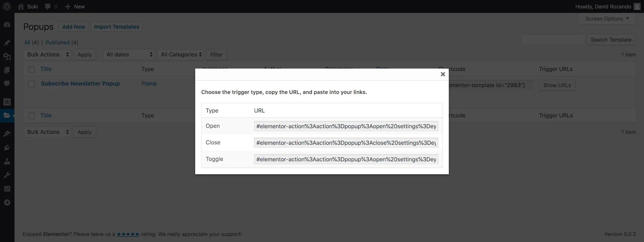
Task: Open the Users sidebar icon
Action: click(7, 161)
